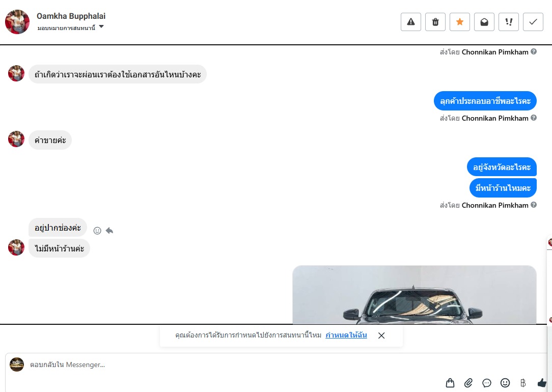Open saved replies speech bubble icon
Viewport: 552px width, 392px height.
point(487,383)
